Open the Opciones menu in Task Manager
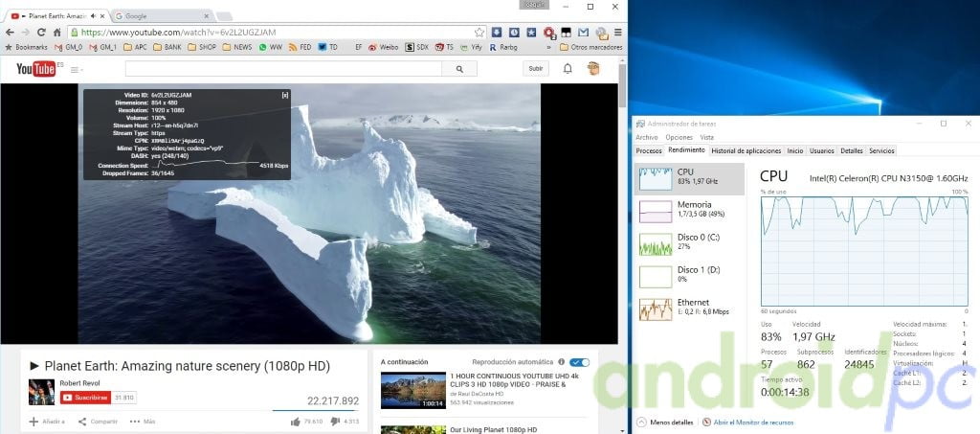The height and width of the screenshot is (434, 980). tap(679, 138)
